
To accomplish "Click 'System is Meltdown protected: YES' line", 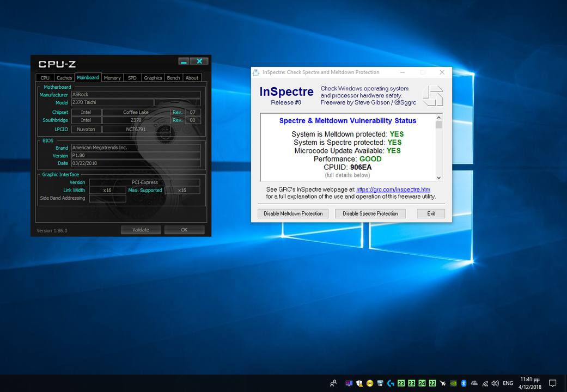I will [x=347, y=134].
